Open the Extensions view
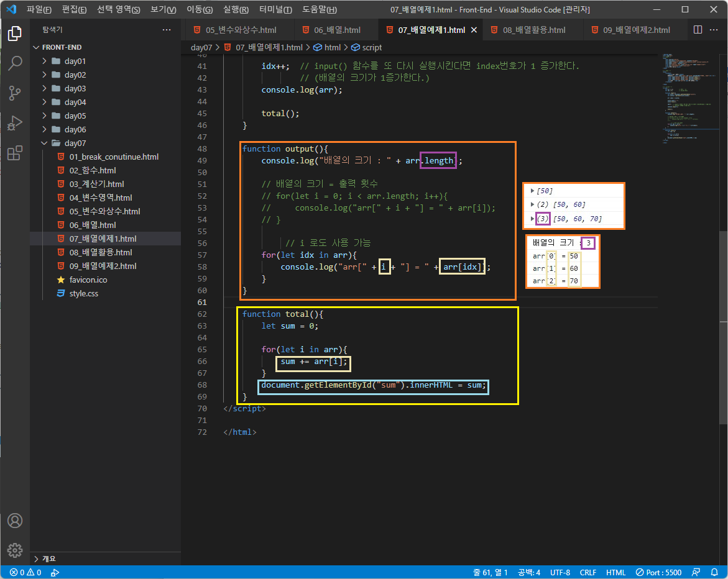 (15, 153)
